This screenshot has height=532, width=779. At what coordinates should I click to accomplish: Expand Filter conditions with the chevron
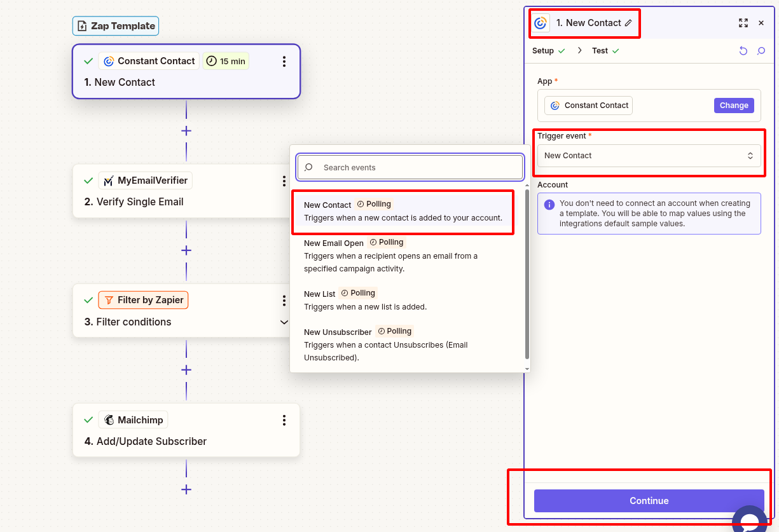click(284, 322)
